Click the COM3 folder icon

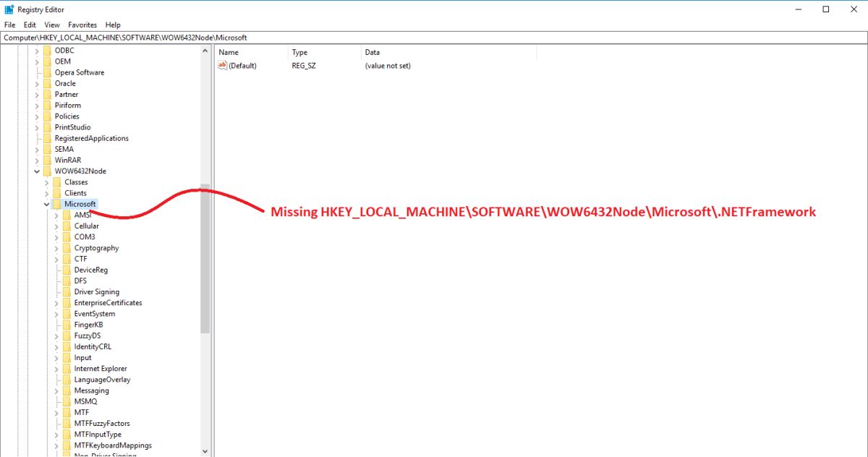(x=67, y=237)
